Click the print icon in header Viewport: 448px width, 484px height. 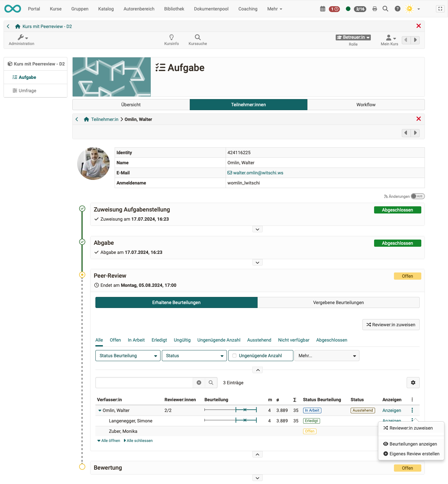(x=375, y=9)
